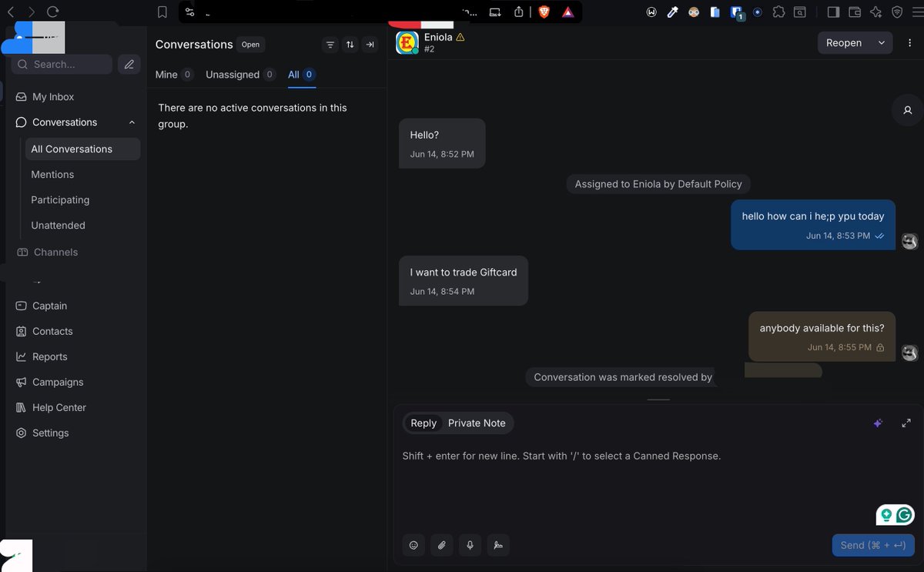Screen dimensions: 924x572
Task: Click the 'I want to trade Giftcard' message
Action: coord(464,281)
